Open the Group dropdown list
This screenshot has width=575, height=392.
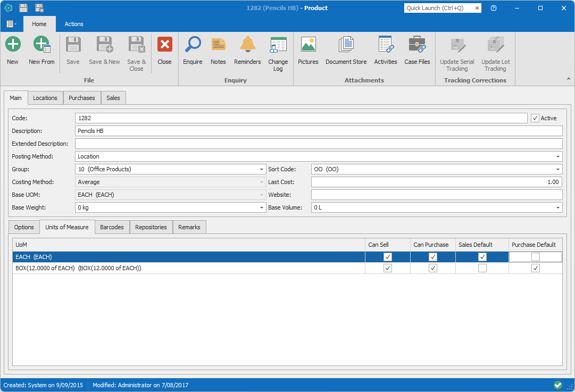262,170
